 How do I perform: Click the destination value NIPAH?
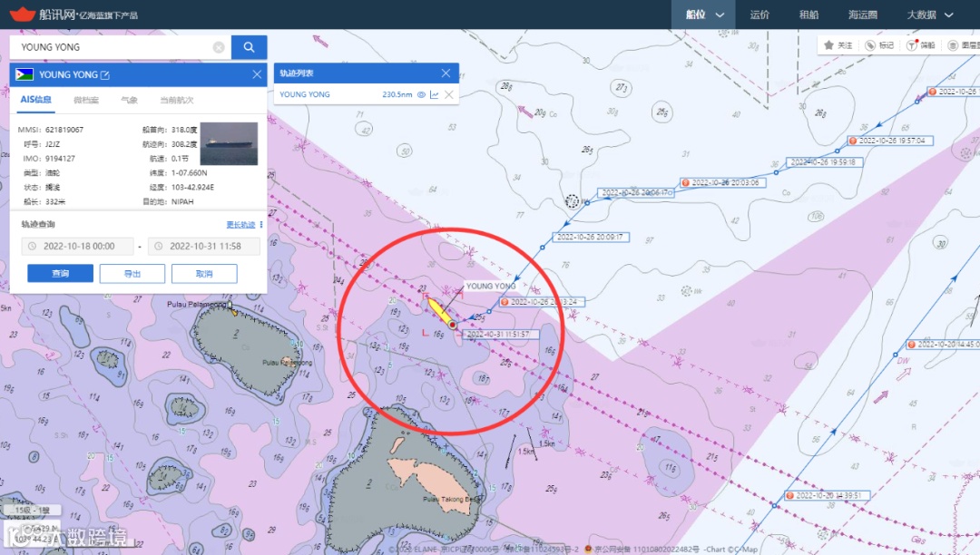182,201
